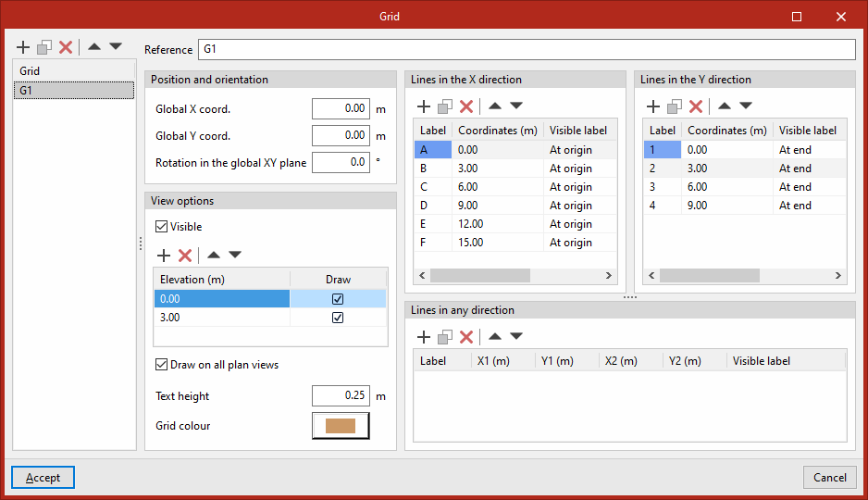Move the X direction line up
Screen dimensions: 868x500
click(495, 106)
